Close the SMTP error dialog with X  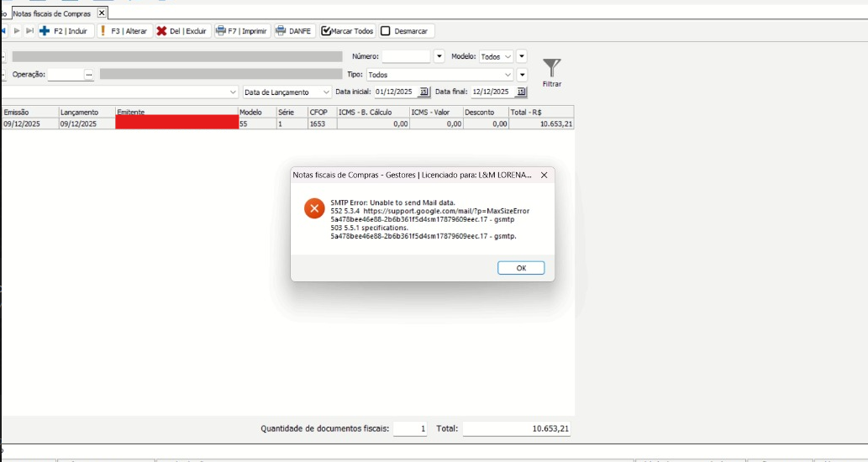[x=544, y=175]
